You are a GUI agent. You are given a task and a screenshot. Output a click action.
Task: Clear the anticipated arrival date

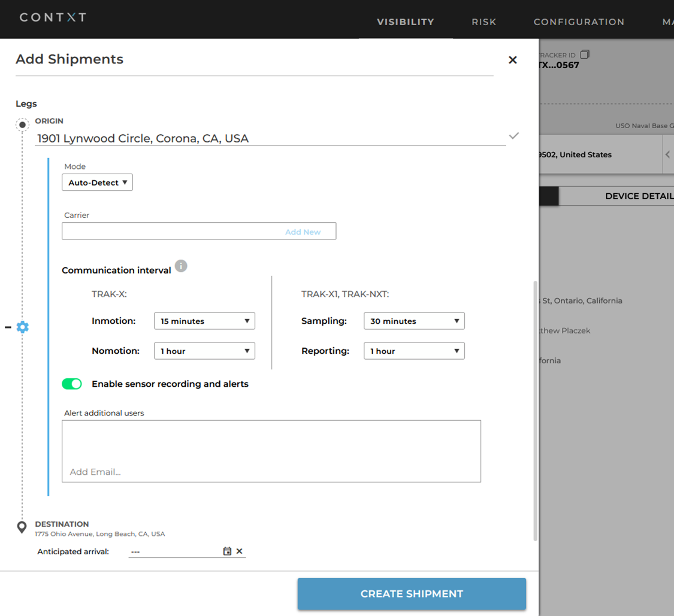pyautogui.click(x=240, y=551)
